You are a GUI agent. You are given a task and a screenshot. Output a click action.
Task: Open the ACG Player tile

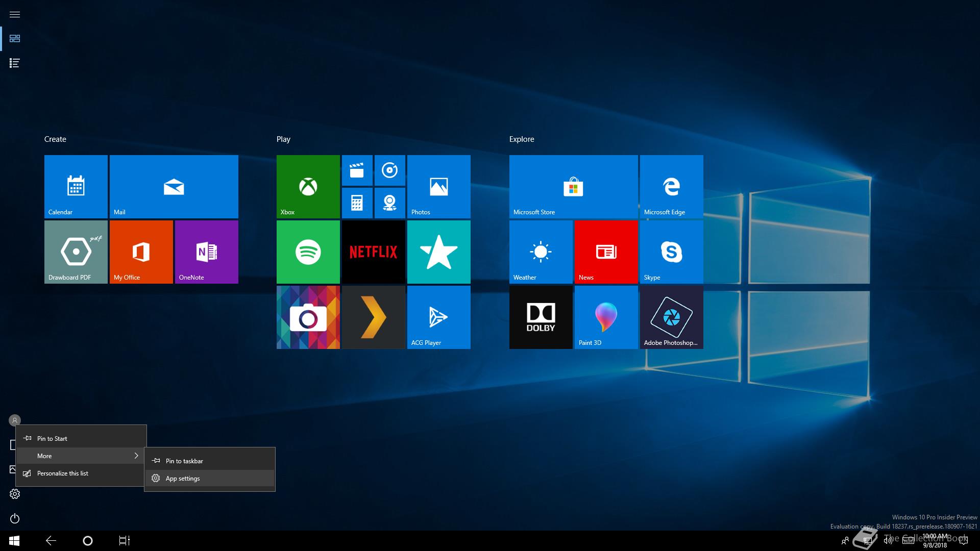[x=439, y=317]
